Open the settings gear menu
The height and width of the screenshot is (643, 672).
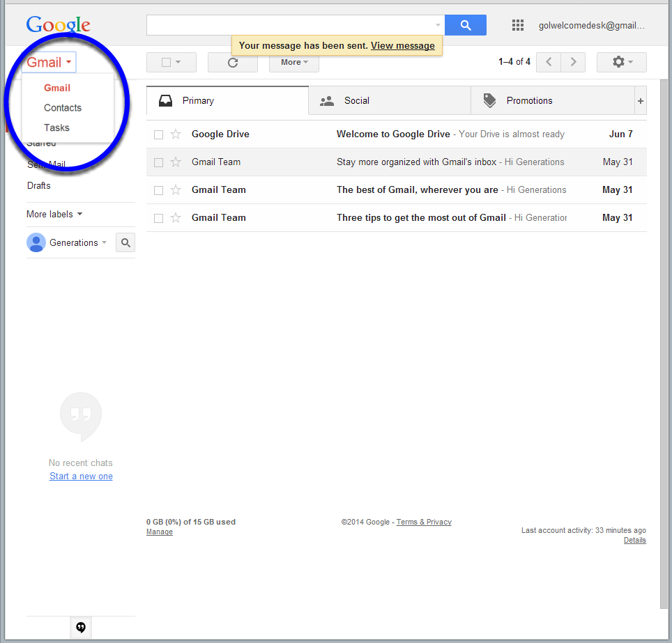coord(621,63)
